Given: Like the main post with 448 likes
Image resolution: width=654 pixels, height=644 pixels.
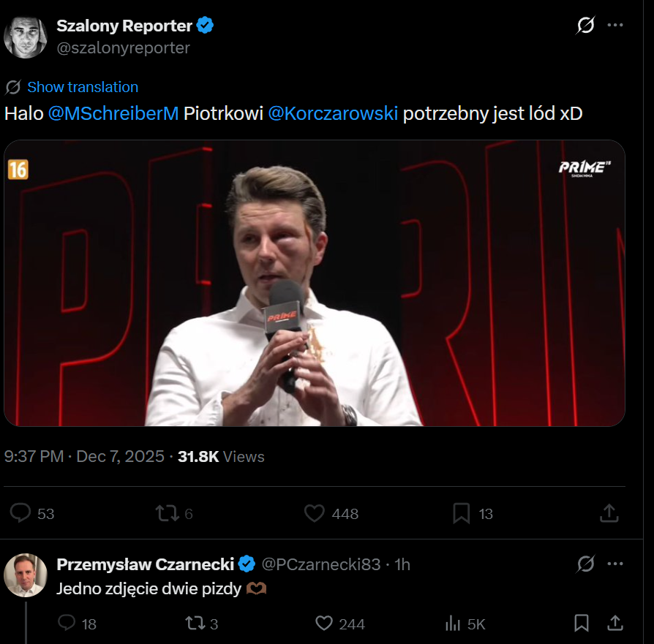Looking at the screenshot, I should click(315, 514).
